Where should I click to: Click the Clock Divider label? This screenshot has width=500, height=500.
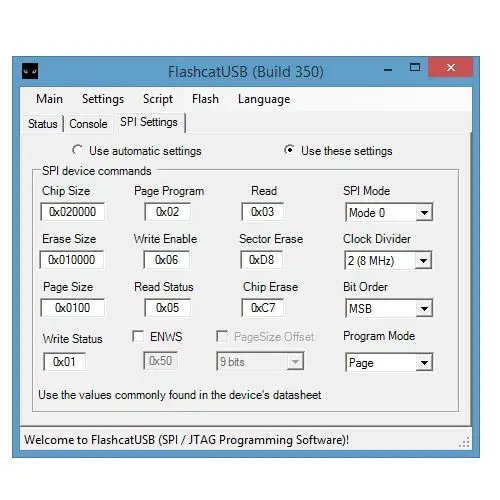tap(377, 239)
